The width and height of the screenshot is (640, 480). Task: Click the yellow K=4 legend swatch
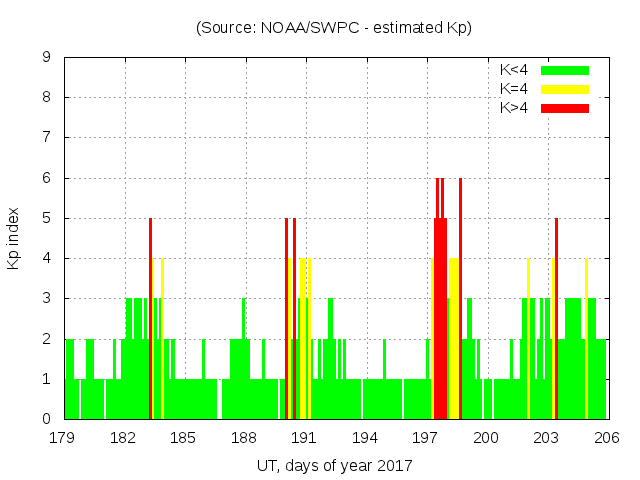tap(565, 89)
